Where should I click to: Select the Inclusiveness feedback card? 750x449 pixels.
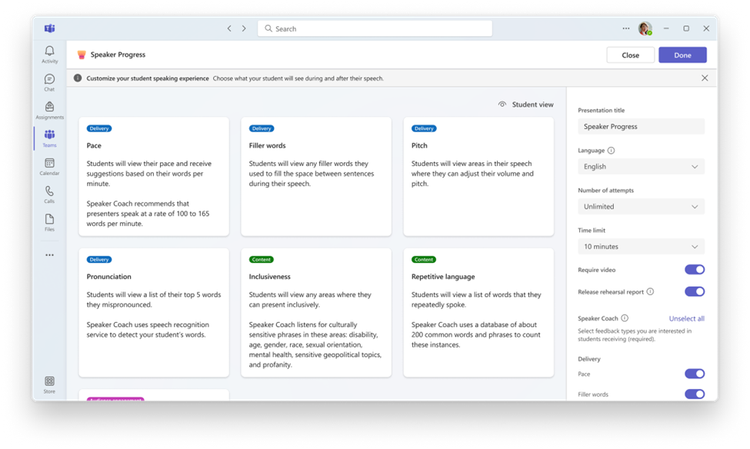click(316, 312)
